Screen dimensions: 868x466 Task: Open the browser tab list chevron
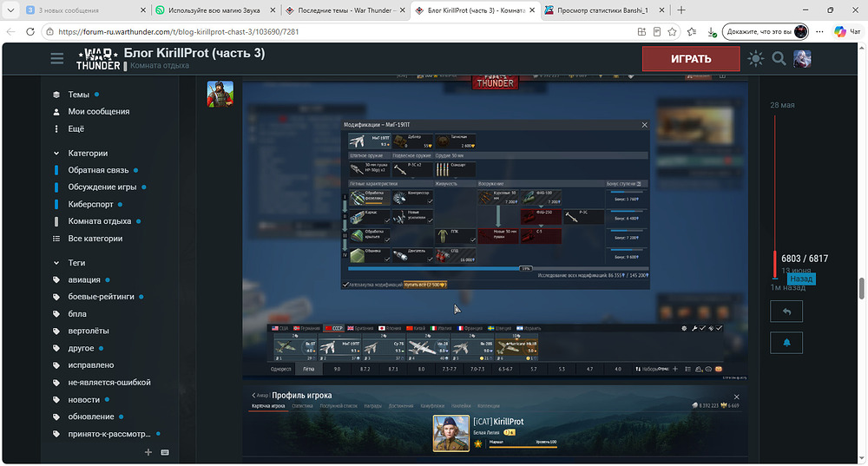(10, 10)
